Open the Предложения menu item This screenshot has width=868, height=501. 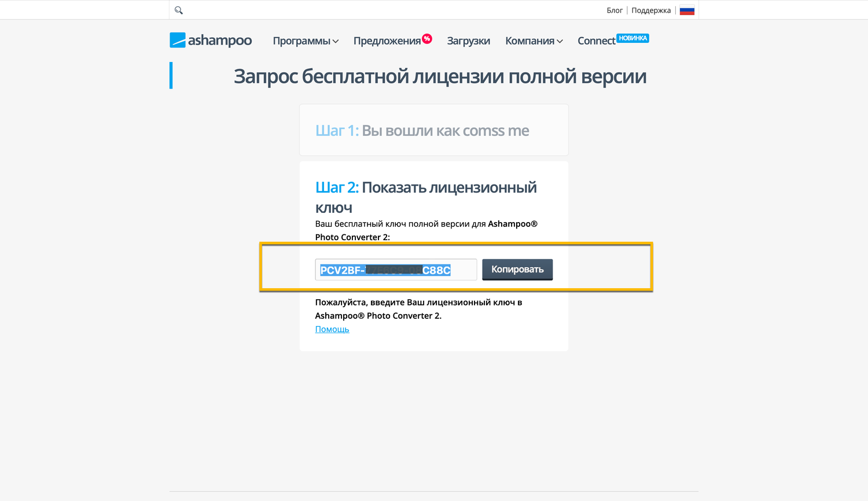pos(387,40)
